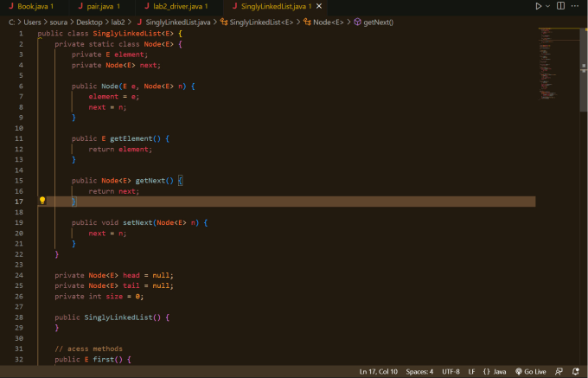Click the class symbol icon before Node<E> breadcrumb

coord(307,22)
